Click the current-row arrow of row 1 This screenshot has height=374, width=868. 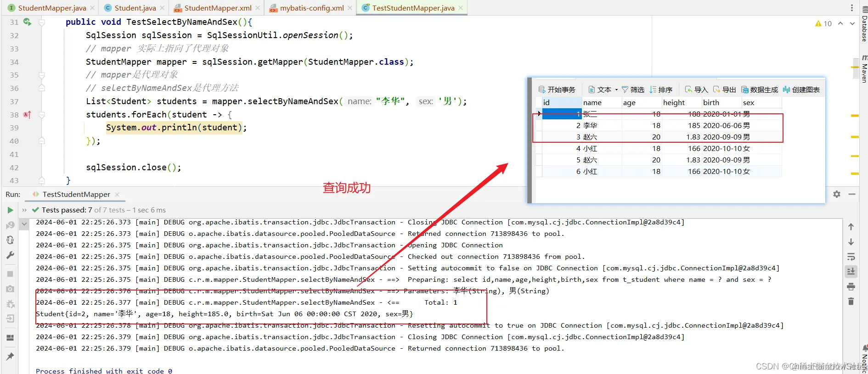click(539, 114)
